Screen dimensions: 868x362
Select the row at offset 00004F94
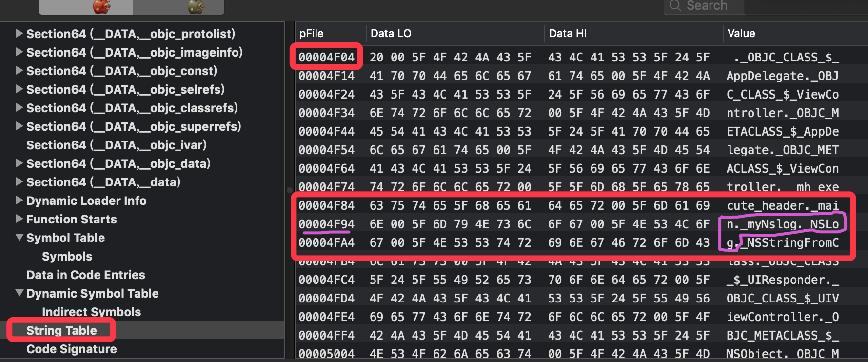coord(326,224)
